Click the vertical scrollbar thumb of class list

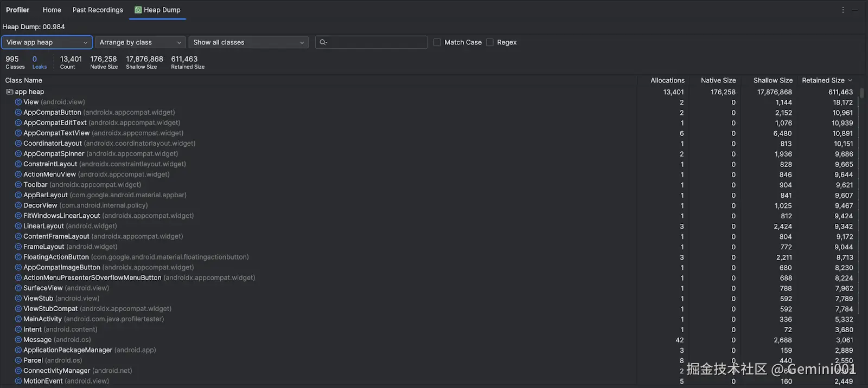point(861,93)
